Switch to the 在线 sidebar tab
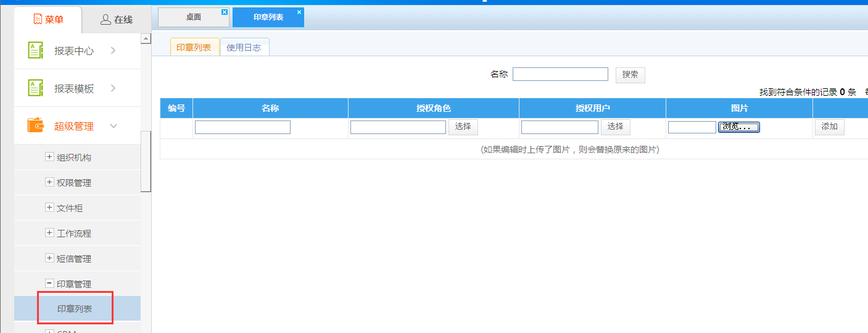868x333 pixels. [x=117, y=20]
